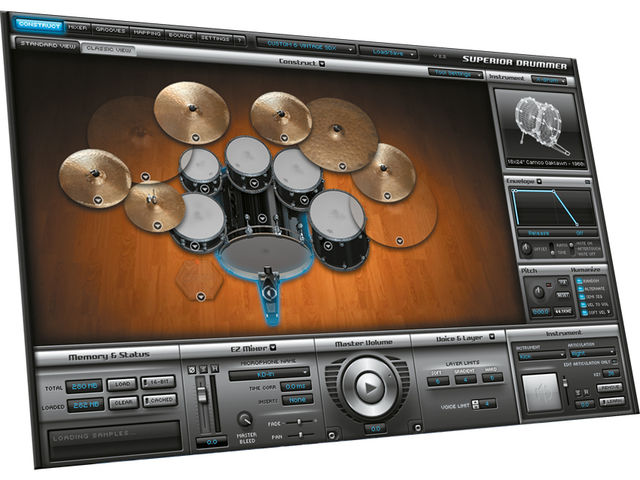Toggle the Cached mode switch
Image resolution: width=640 pixels, height=480 pixels.
(x=160, y=401)
